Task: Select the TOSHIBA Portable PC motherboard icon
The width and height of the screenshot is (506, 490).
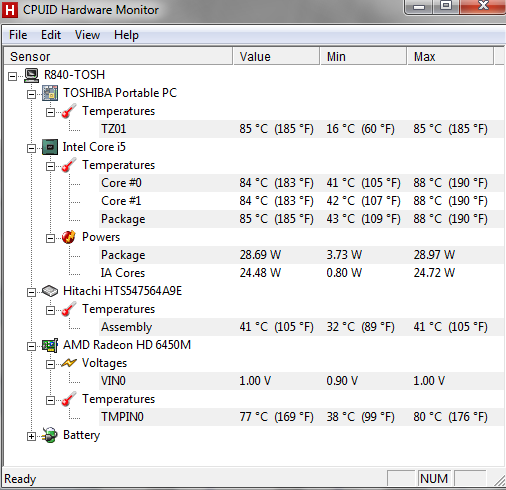Action: point(50,93)
